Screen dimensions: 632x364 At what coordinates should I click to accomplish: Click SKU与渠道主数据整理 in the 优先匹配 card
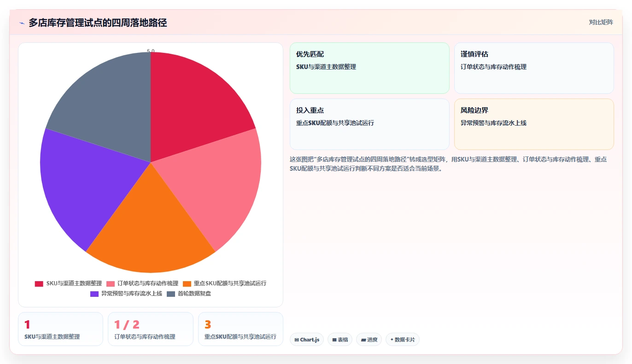[326, 67]
